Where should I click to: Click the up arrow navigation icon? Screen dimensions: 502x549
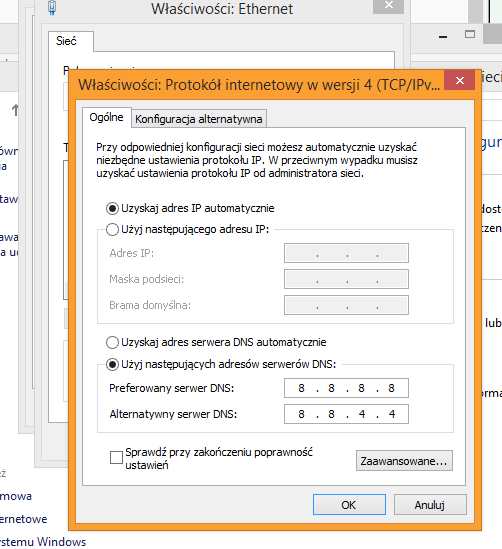15,110
